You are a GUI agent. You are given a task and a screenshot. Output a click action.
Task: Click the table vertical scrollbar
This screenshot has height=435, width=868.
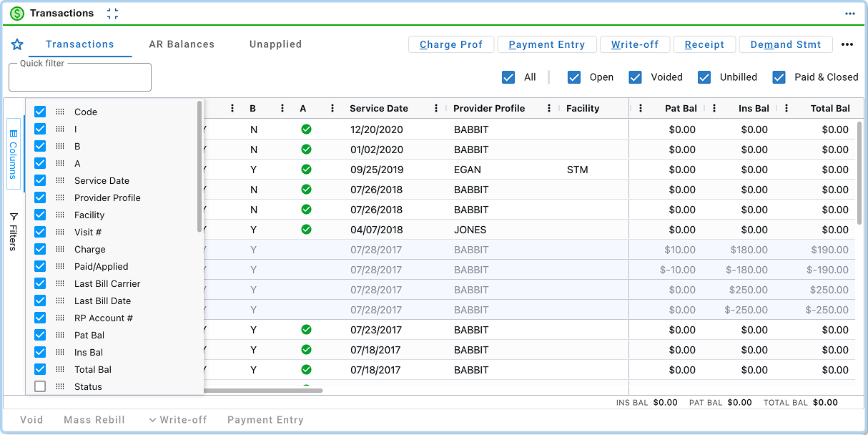pos(859,172)
